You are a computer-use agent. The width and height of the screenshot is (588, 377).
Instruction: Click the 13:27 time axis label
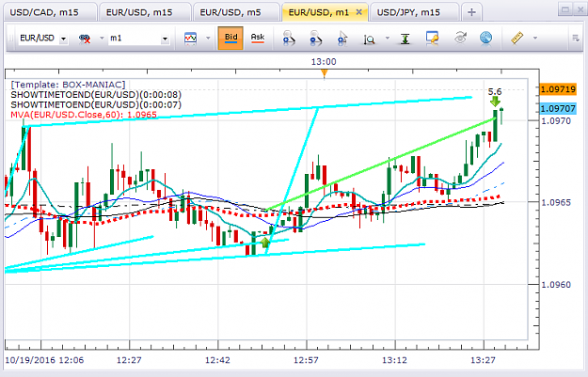tap(483, 360)
